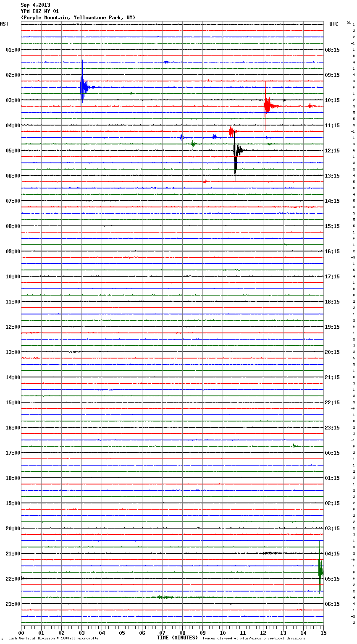Select the "00:15" UTC time label
The width and height of the screenshot is (357, 644).
coord(332,453)
